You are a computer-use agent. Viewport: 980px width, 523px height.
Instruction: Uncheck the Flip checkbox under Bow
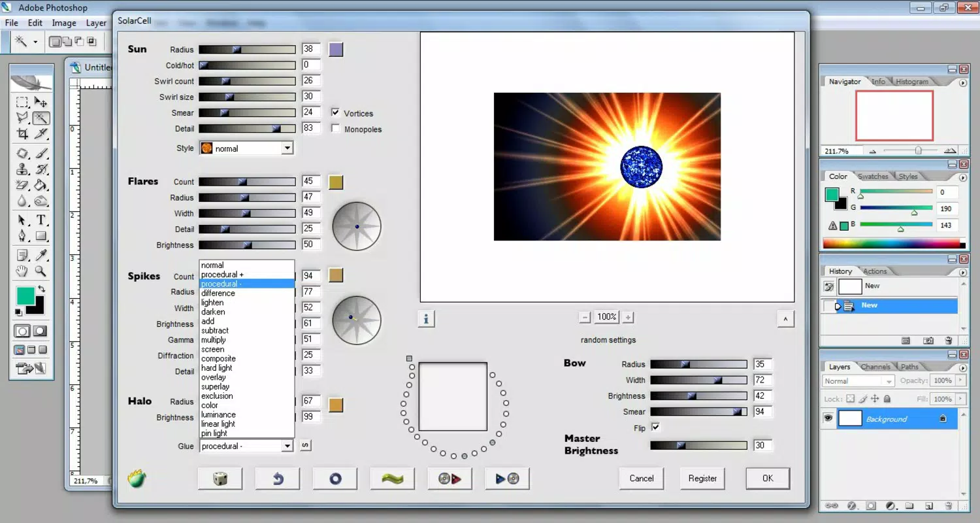coord(655,428)
